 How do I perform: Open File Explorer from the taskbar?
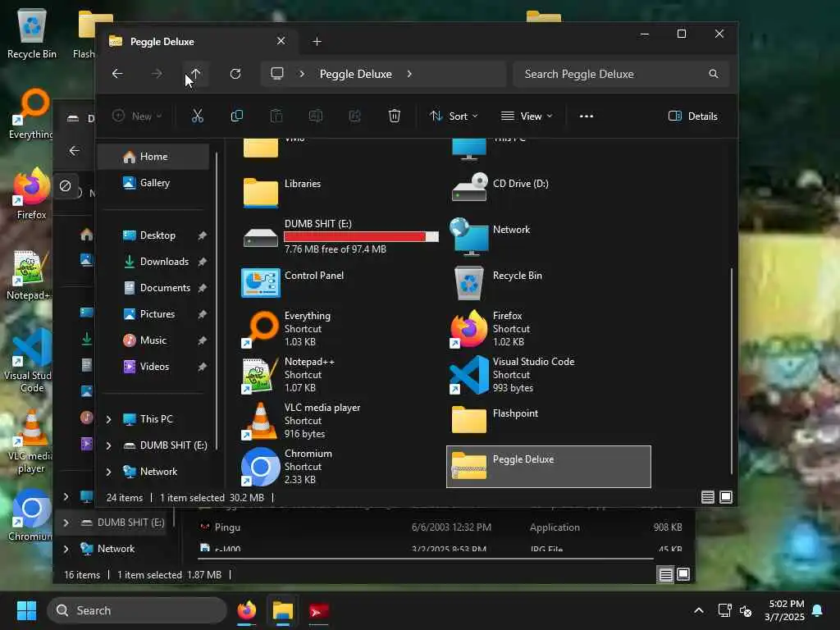pos(282,610)
